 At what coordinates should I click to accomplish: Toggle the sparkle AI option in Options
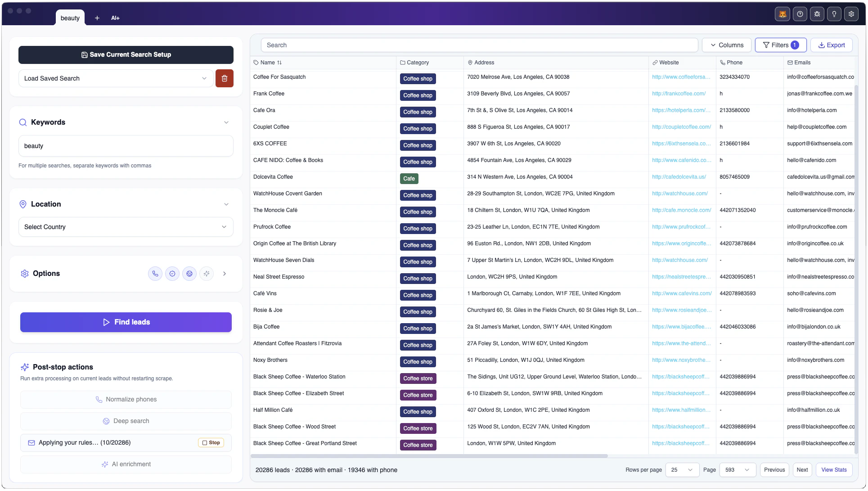207,274
